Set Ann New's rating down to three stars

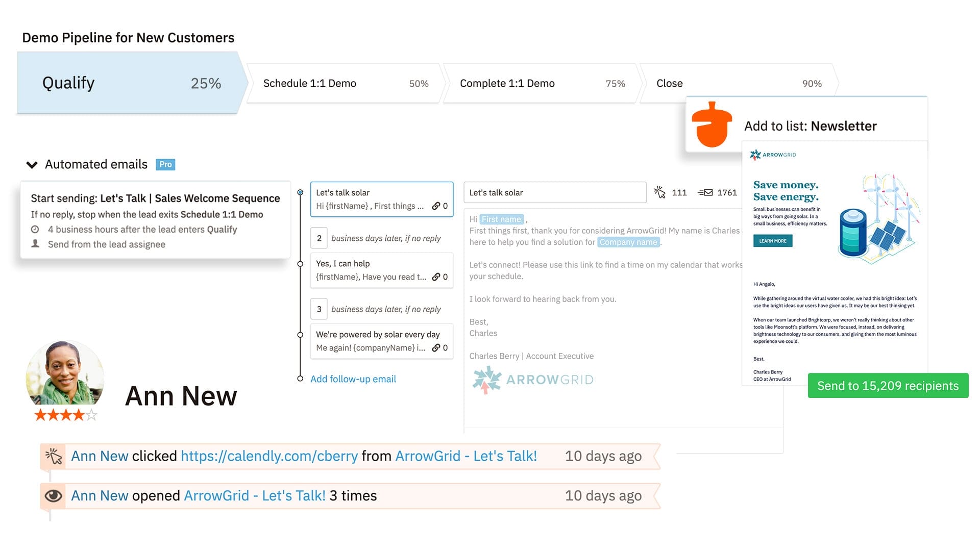pyautogui.click(x=65, y=414)
